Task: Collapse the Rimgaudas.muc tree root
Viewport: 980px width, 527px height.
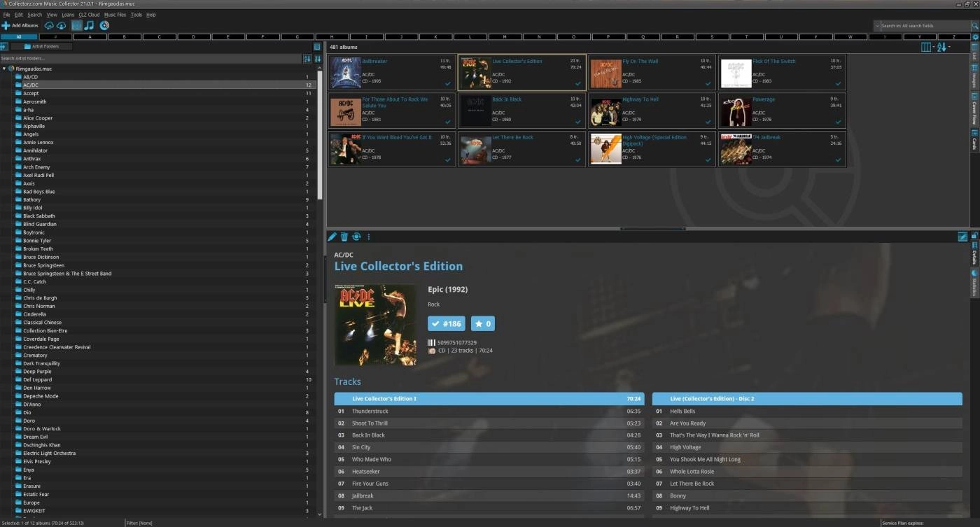Action: tap(4, 69)
